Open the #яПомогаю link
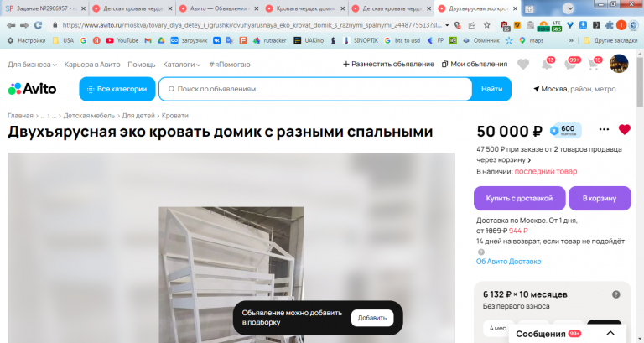This screenshot has width=644, height=343. 229,65
